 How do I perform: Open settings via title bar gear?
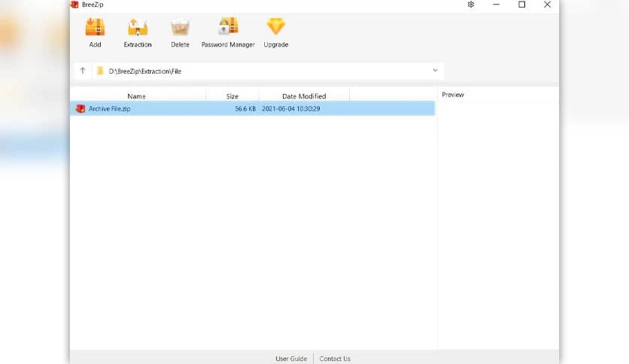point(471,5)
